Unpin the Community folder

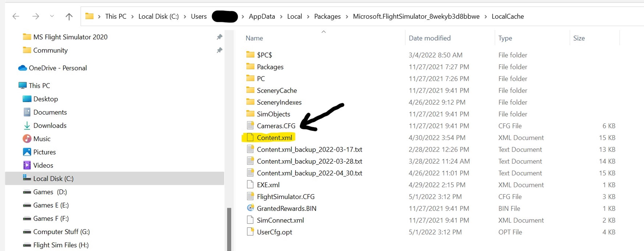219,50
